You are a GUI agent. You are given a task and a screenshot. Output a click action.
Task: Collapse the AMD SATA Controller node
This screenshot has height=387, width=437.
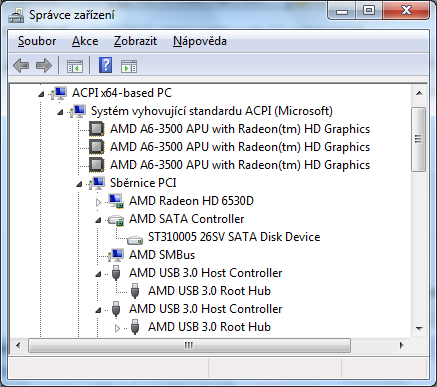pos(98,220)
